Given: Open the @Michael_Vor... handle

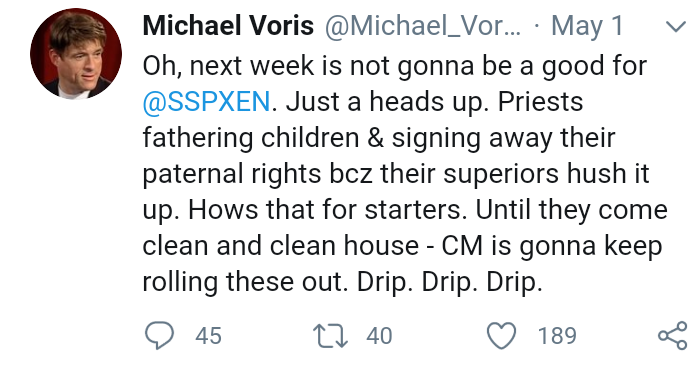Looking at the screenshot, I should click(423, 26).
